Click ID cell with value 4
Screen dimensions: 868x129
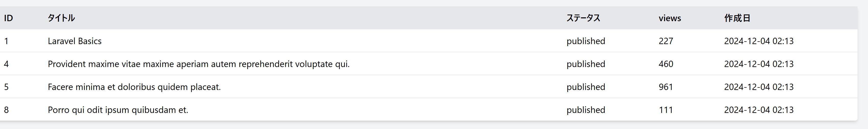point(6,64)
